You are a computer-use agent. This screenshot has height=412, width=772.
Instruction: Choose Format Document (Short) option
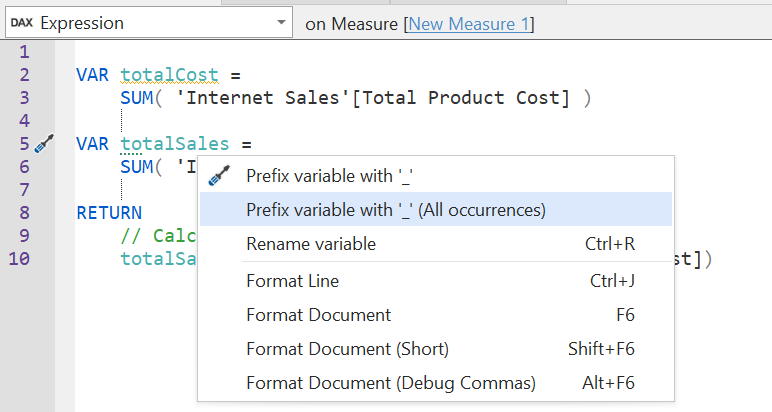pyautogui.click(x=347, y=349)
